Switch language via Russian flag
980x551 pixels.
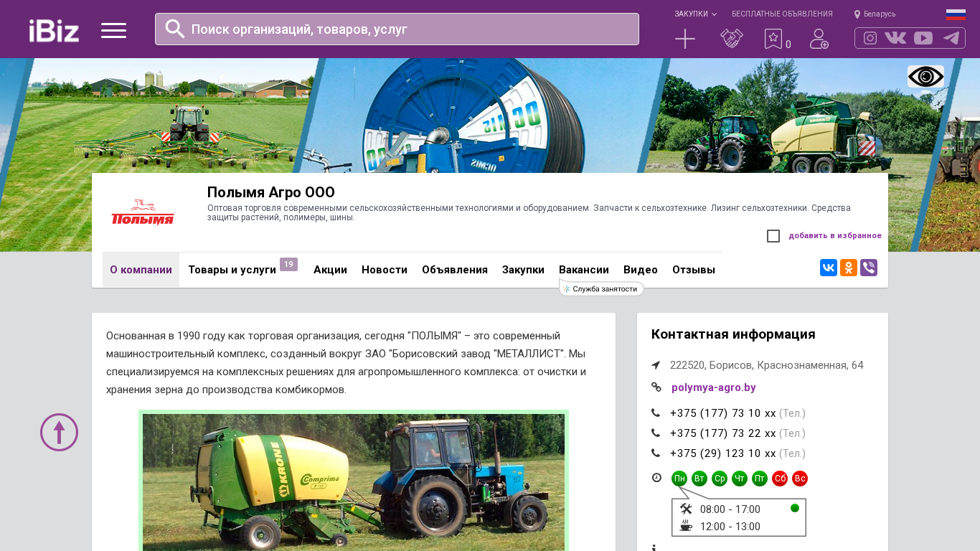point(956,14)
